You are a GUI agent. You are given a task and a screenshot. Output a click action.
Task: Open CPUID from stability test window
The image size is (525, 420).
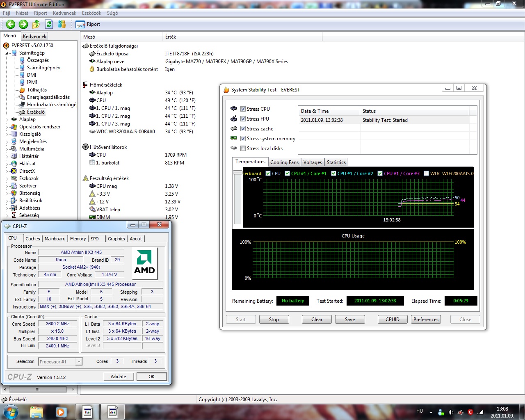coord(393,320)
